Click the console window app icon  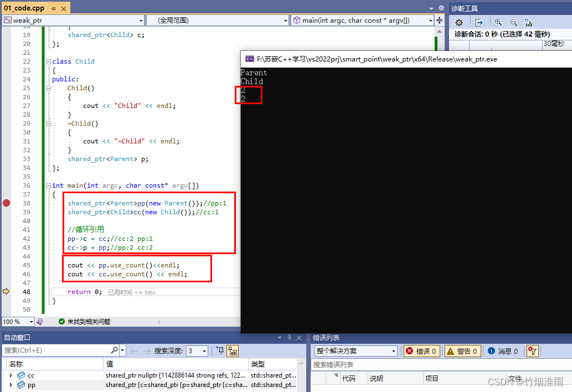[250, 59]
